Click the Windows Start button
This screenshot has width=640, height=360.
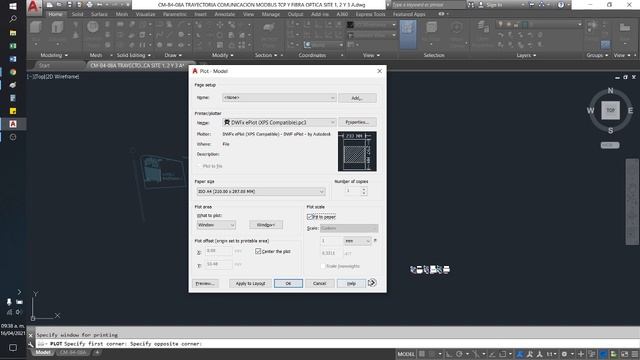[x=13, y=7]
